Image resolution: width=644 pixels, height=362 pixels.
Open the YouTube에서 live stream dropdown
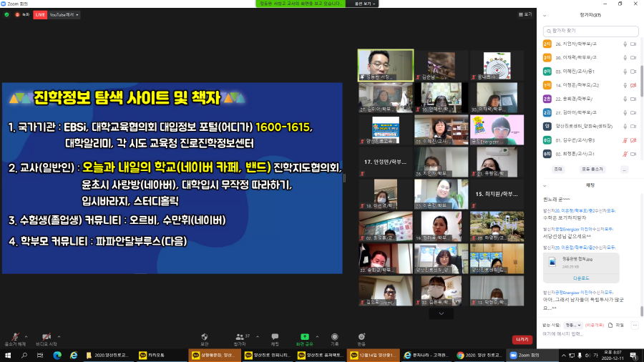tap(64, 15)
